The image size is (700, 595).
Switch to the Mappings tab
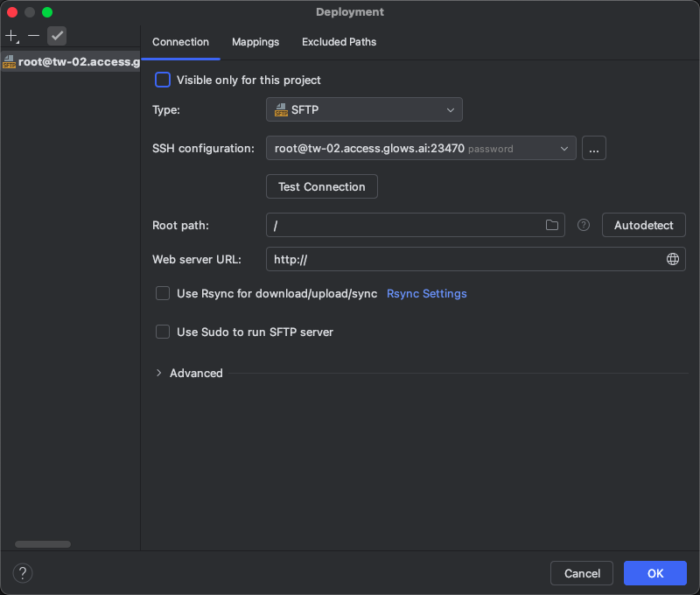tap(255, 42)
